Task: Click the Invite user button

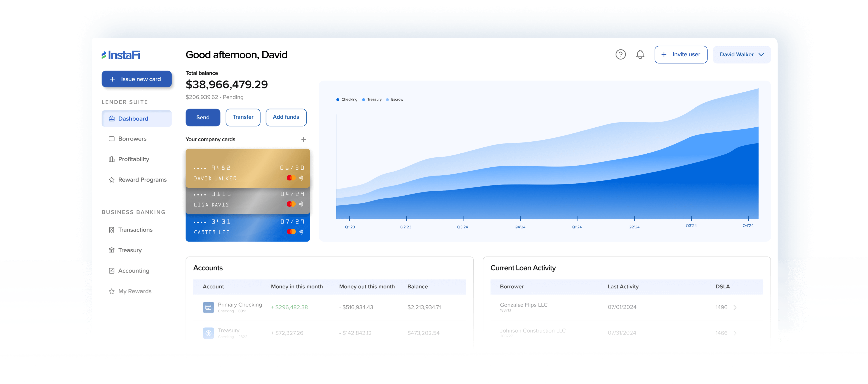Action: [681, 55]
